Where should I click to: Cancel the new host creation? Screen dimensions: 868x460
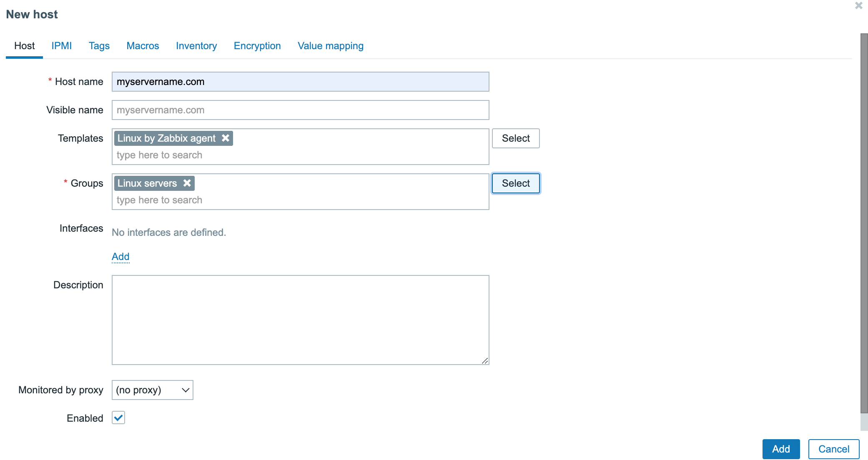(x=833, y=449)
